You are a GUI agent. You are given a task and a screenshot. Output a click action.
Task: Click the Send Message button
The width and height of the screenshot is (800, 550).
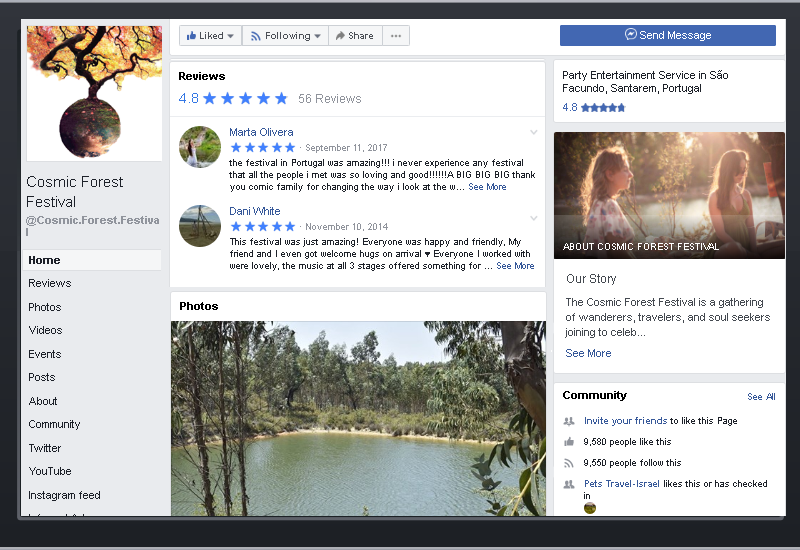pos(668,35)
